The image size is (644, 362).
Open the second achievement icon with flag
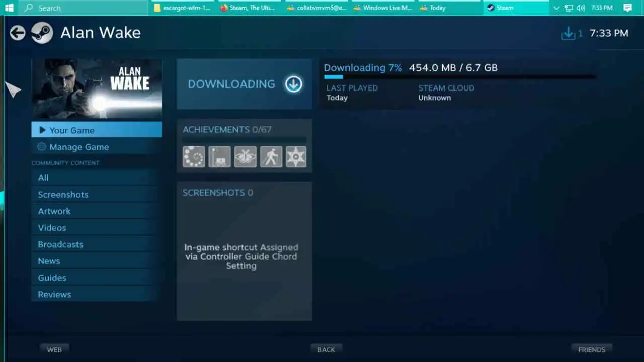point(219,156)
